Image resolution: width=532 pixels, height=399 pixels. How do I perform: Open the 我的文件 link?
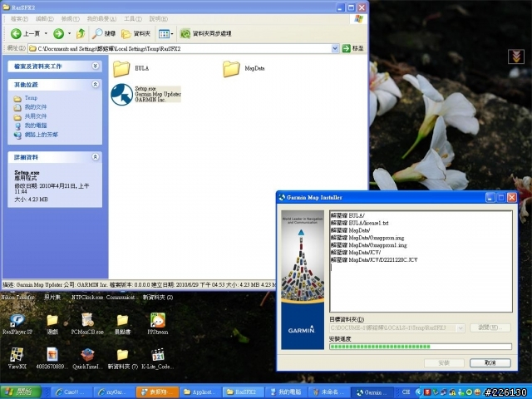click(35, 107)
